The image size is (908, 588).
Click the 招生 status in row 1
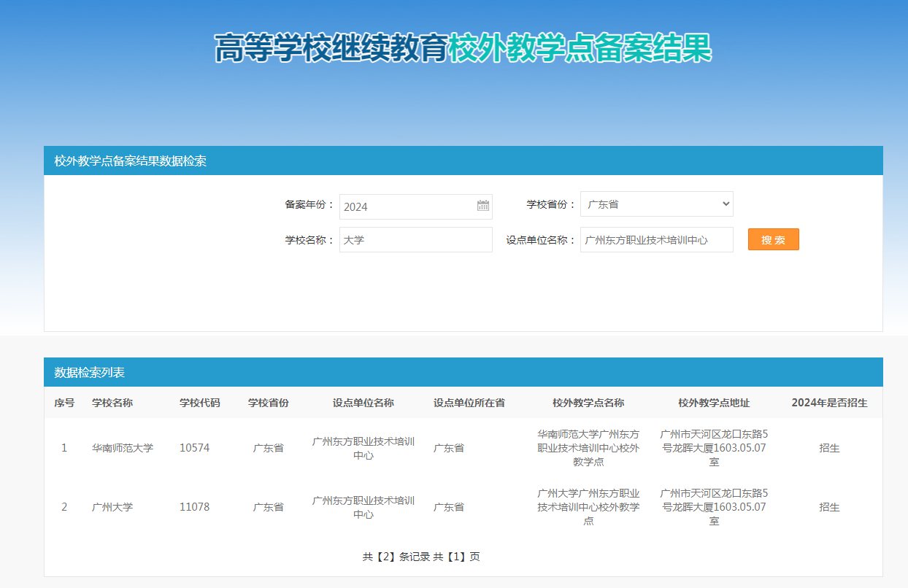pyautogui.click(x=829, y=448)
